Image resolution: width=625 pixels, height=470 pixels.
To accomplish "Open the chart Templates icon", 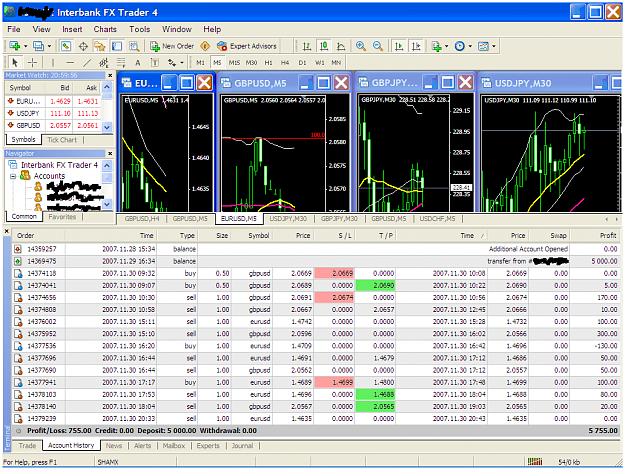I will pyautogui.click(x=483, y=46).
